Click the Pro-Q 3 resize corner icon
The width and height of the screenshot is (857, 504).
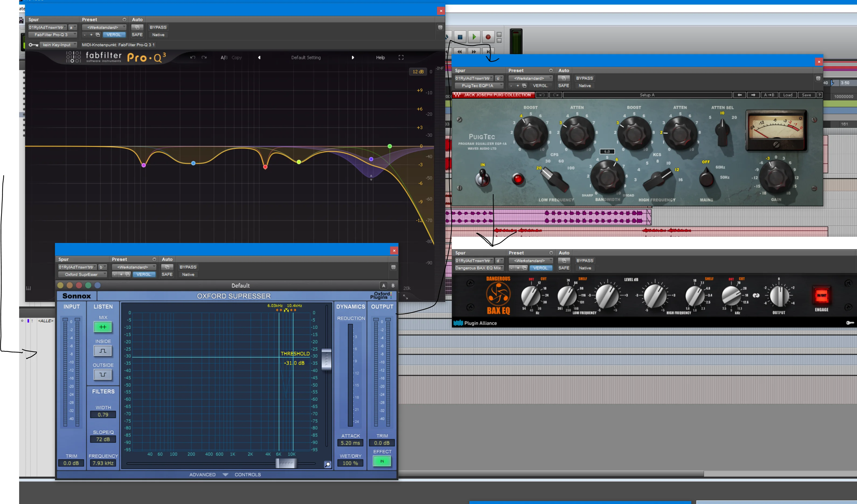coord(405,297)
